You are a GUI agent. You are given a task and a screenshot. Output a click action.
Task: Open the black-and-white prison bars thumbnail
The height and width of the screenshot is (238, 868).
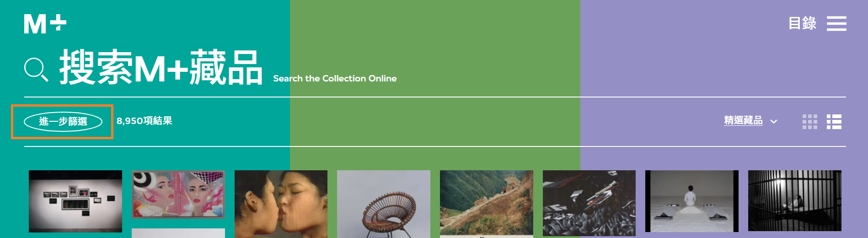coord(795,201)
